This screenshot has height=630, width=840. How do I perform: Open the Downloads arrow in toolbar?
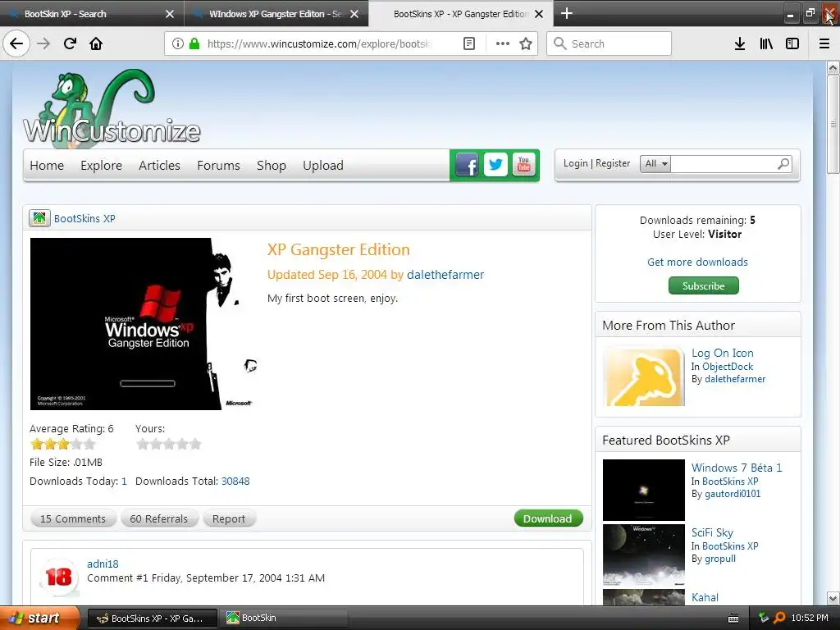pyautogui.click(x=740, y=43)
